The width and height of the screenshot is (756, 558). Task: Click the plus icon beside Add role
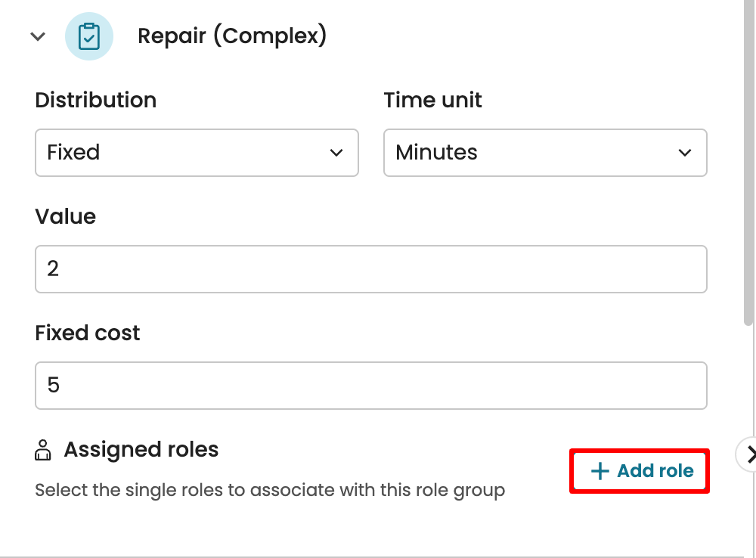click(600, 472)
